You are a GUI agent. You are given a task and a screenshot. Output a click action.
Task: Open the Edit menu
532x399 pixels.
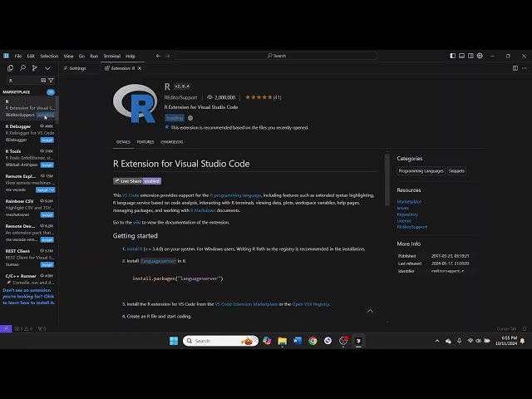[31, 56]
